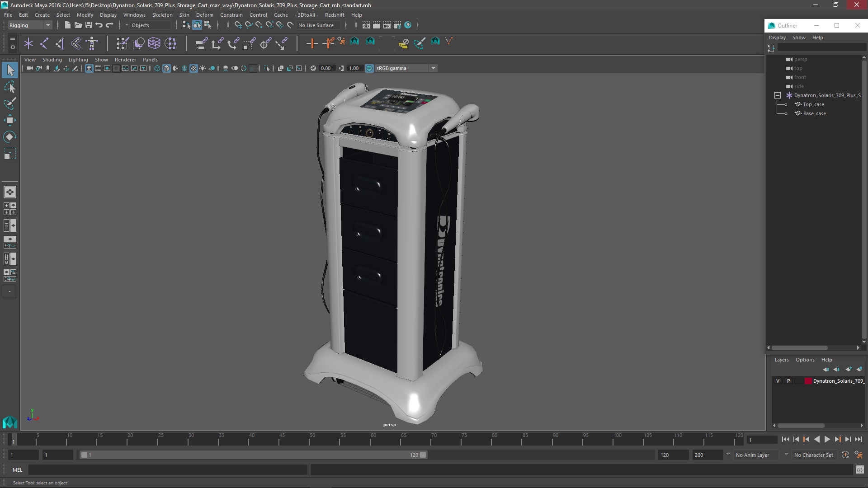The height and width of the screenshot is (488, 868).
Task: Activate the Rotate tool
Action: click(x=10, y=137)
